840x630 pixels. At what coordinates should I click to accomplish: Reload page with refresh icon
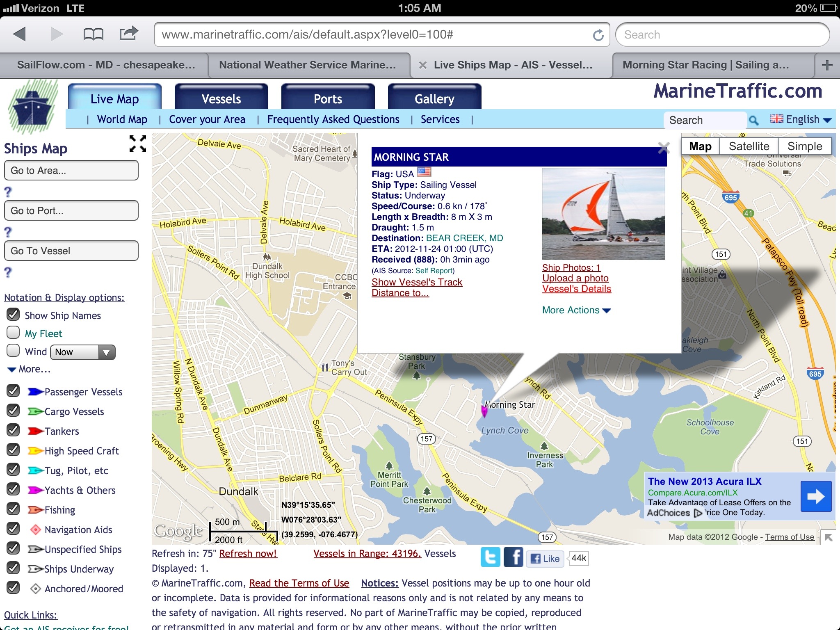point(598,35)
